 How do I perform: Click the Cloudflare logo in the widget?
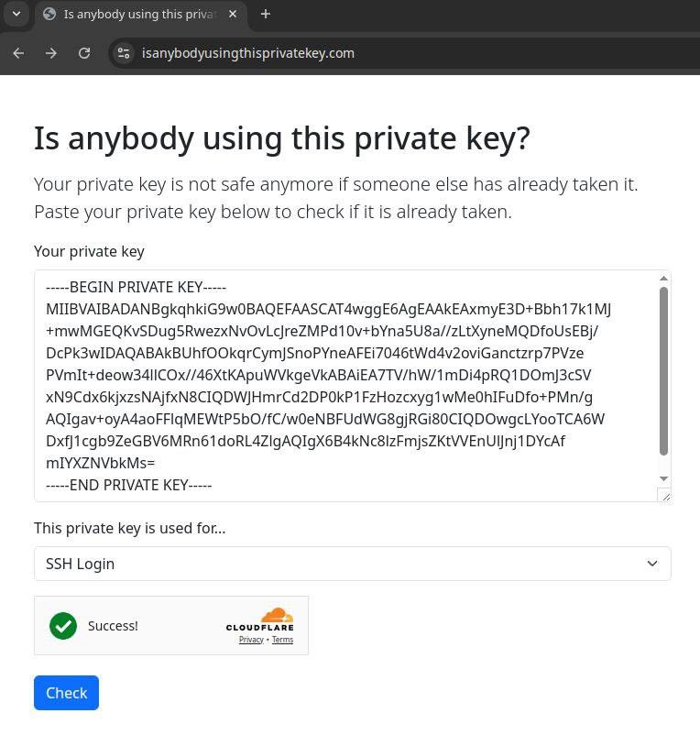(260, 620)
